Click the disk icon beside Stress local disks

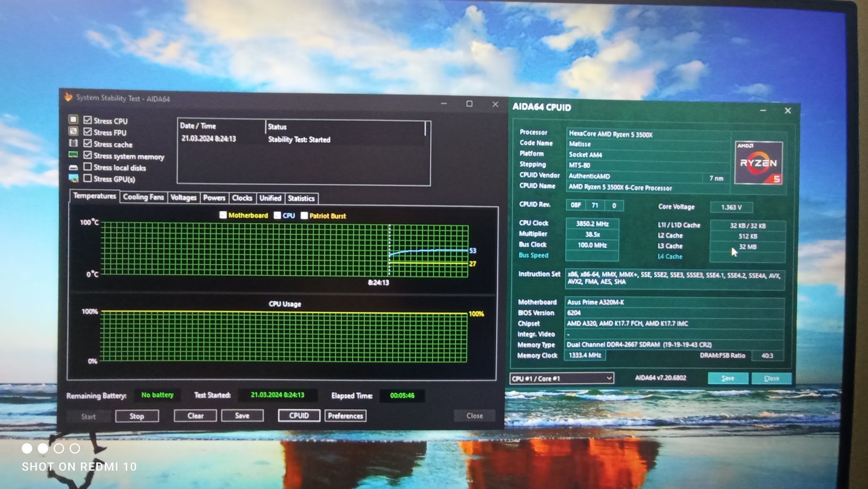73,167
